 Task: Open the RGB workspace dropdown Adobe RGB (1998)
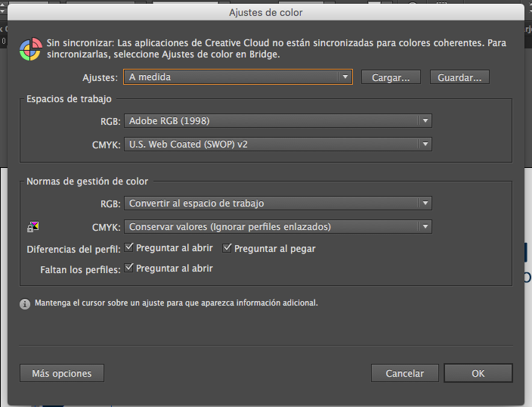pos(278,121)
